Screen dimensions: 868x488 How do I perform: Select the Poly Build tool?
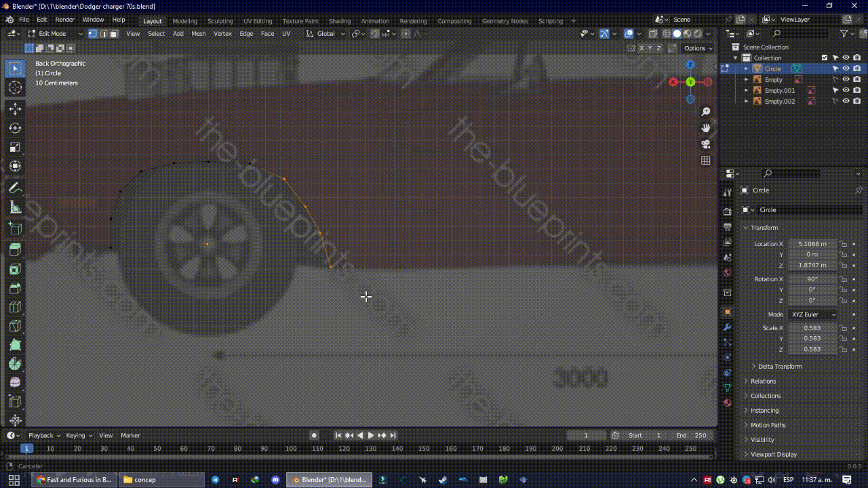click(15, 345)
